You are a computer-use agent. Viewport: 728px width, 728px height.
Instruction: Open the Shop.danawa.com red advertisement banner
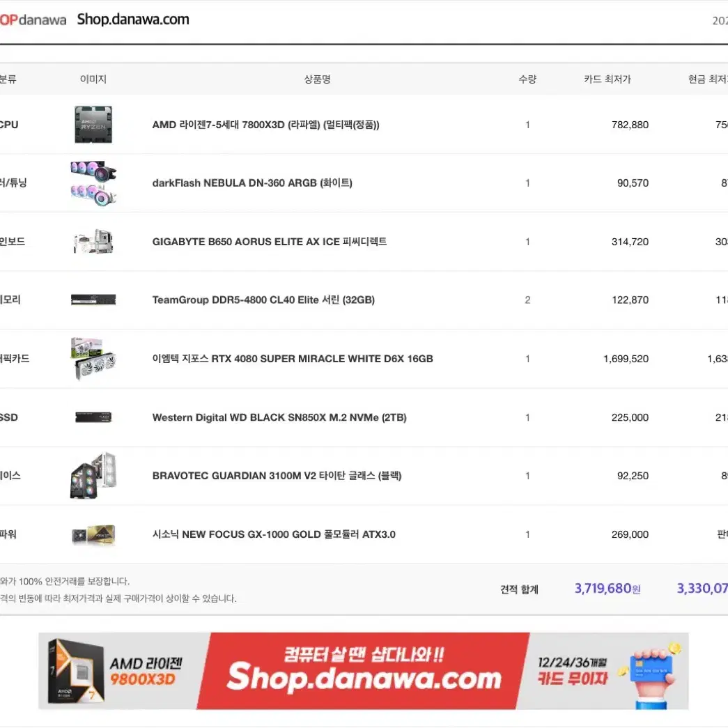tap(363, 671)
